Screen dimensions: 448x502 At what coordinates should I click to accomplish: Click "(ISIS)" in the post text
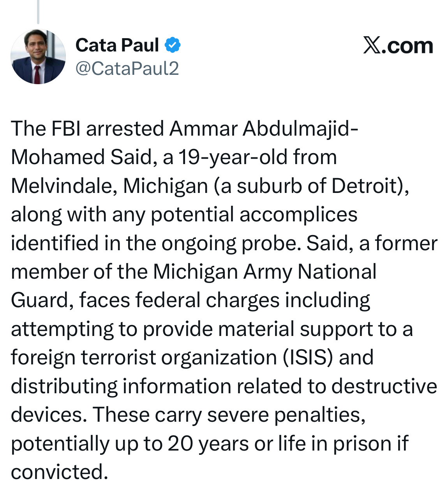pos(308,357)
